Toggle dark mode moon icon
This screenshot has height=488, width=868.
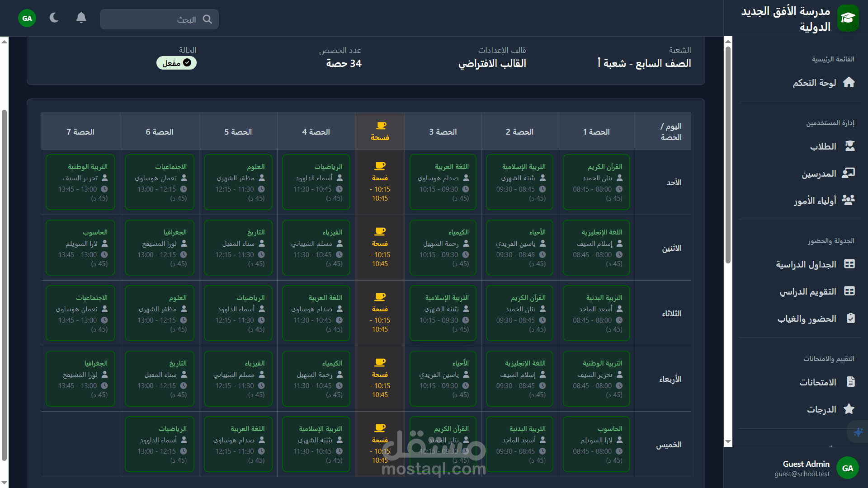click(54, 18)
